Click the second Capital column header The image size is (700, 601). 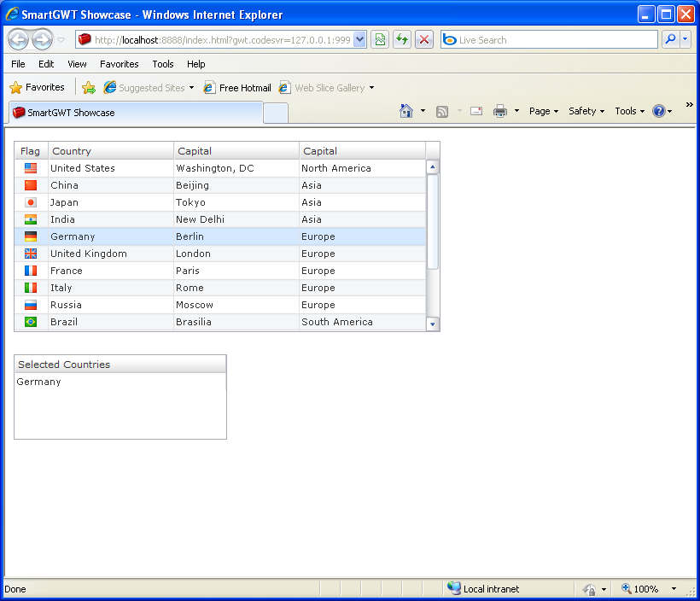click(x=362, y=151)
